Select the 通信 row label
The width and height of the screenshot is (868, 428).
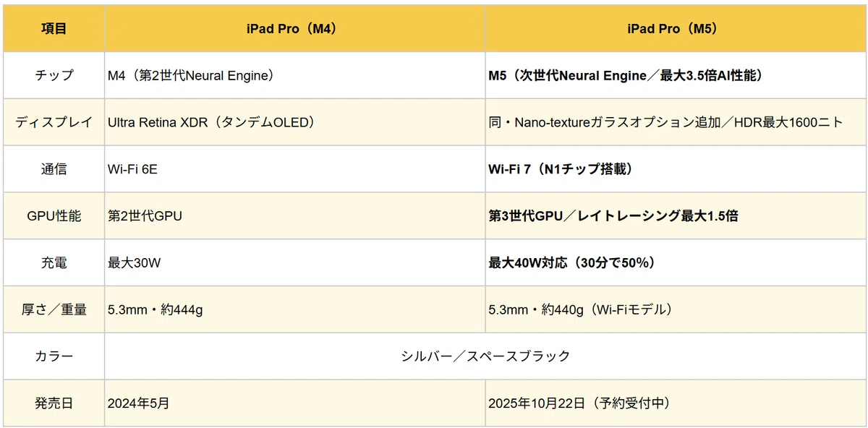click(54, 169)
